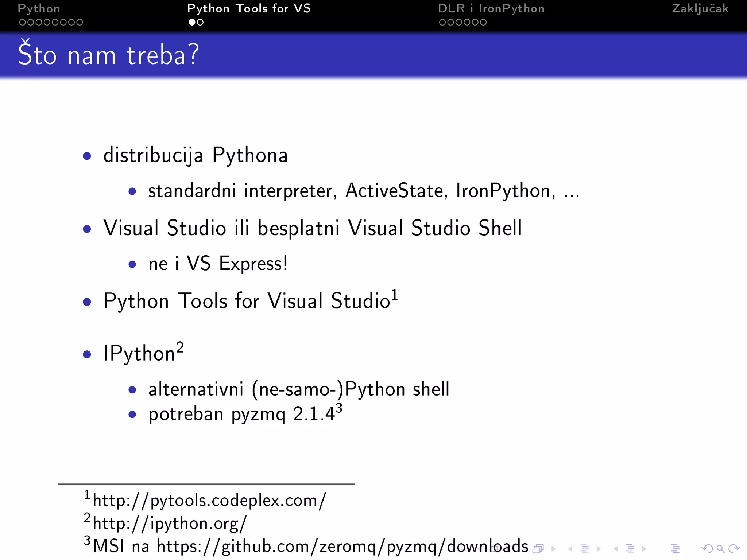Open the pytools.codeplex.com footnote link
The image size is (747, 560).
click(209, 501)
